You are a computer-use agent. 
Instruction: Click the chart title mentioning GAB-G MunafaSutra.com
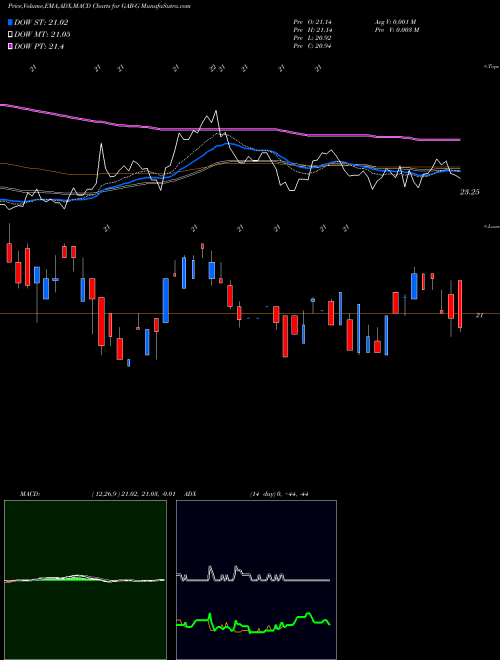coord(99,7)
